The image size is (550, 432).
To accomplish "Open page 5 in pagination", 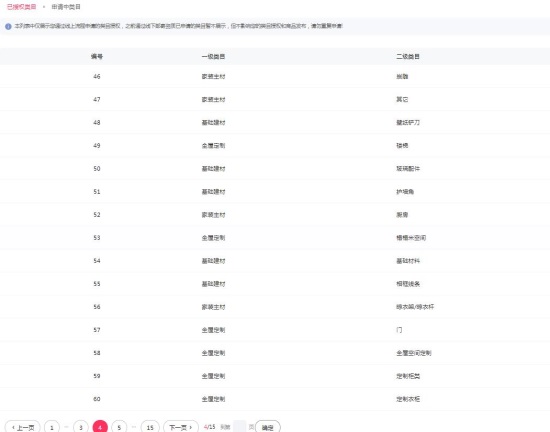I will (x=119, y=427).
